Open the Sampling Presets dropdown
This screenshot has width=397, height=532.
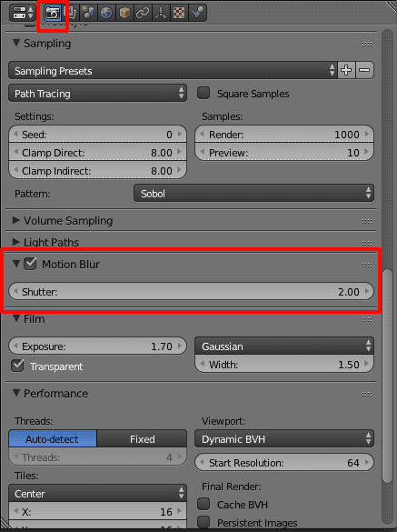pos(173,70)
